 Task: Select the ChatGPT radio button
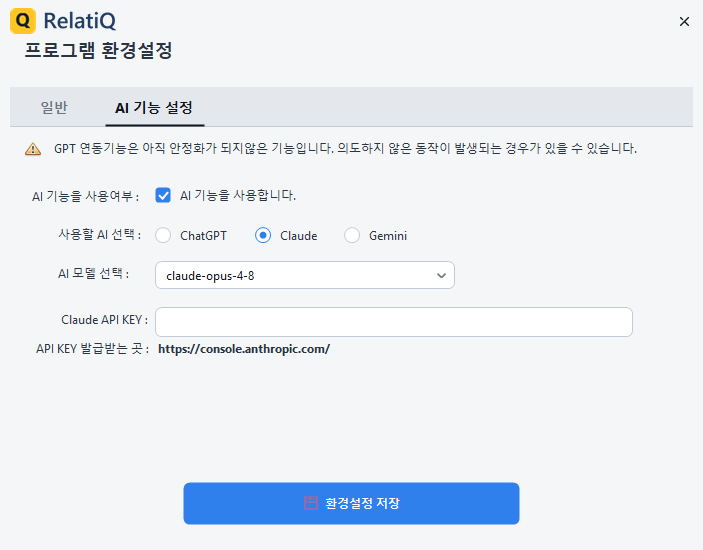[163, 235]
